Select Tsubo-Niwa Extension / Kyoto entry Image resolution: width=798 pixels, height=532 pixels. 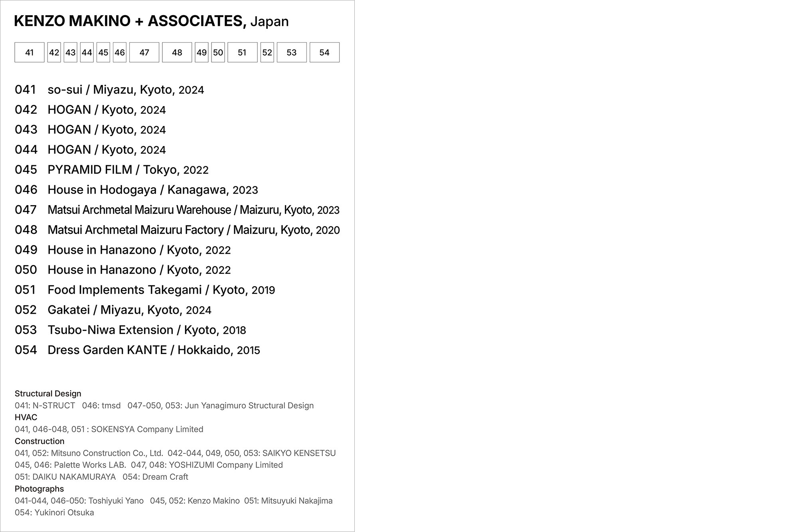[146, 330]
